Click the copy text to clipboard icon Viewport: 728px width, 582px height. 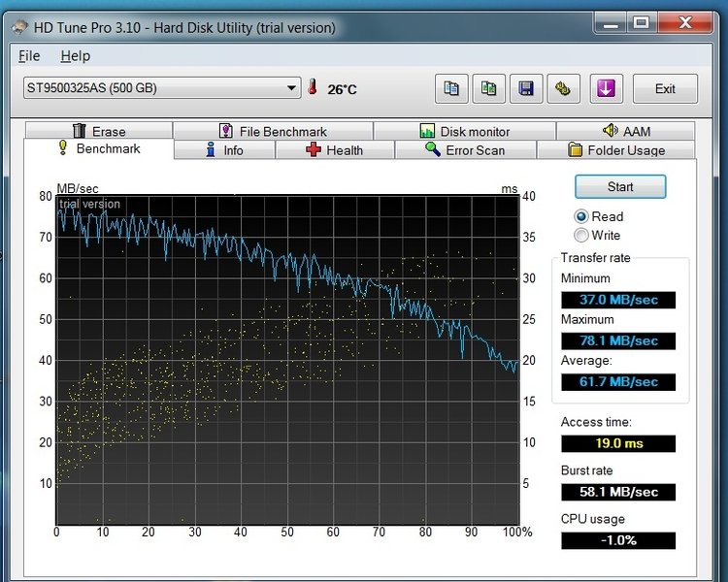point(451,88)
